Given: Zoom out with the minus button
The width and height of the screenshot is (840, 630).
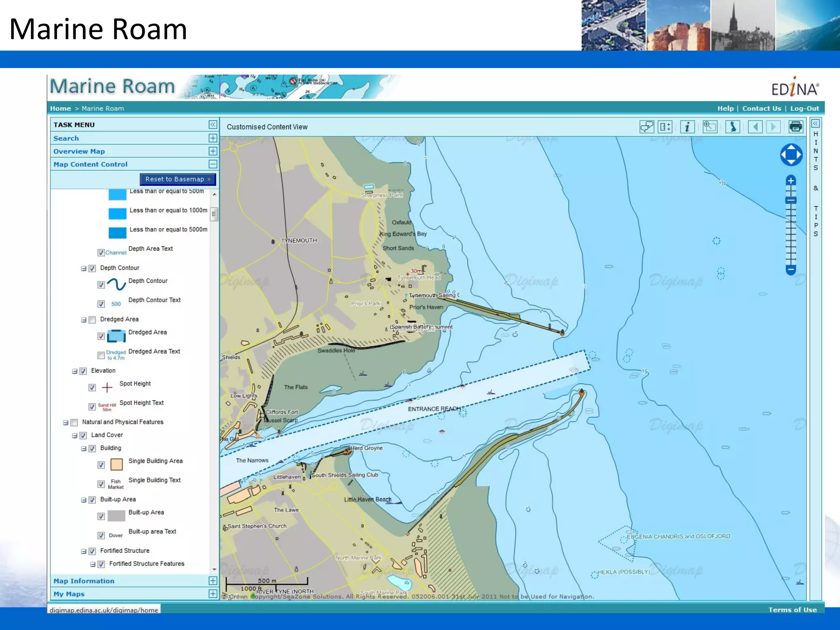Looking at the screenshot, I should tap(791, 270).
